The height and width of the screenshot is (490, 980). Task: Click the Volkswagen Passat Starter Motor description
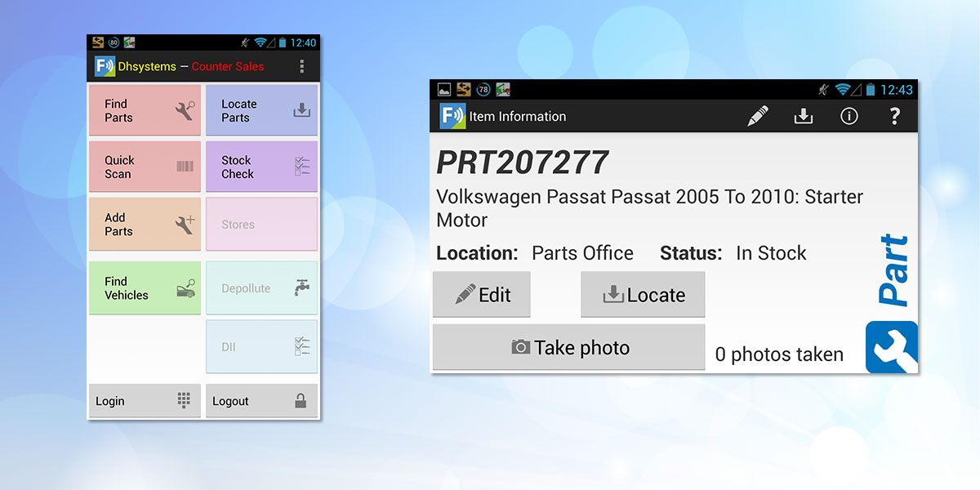click(x=649, y=208)
